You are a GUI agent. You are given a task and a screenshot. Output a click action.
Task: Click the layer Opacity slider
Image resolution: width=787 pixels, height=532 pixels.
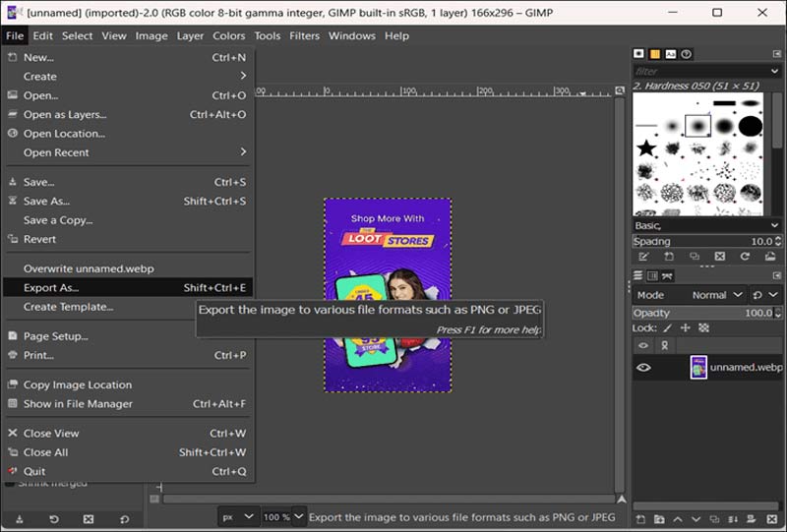(x=702, y=313)
